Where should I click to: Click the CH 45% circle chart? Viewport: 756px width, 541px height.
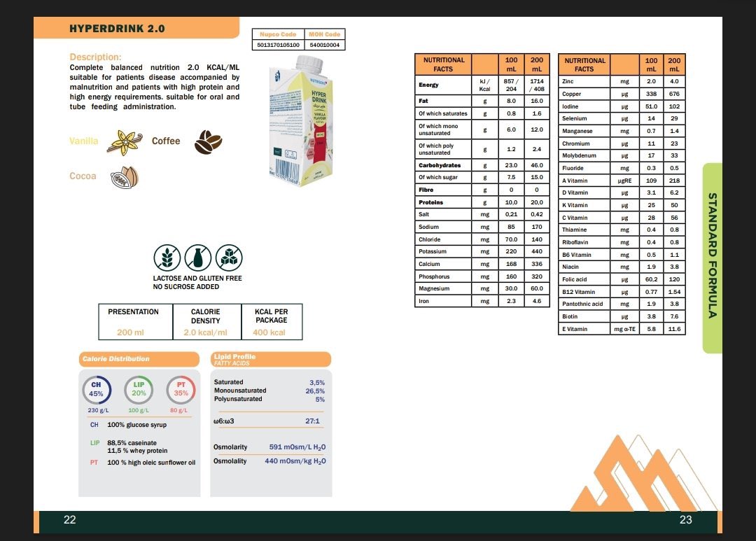click(97, 390)
